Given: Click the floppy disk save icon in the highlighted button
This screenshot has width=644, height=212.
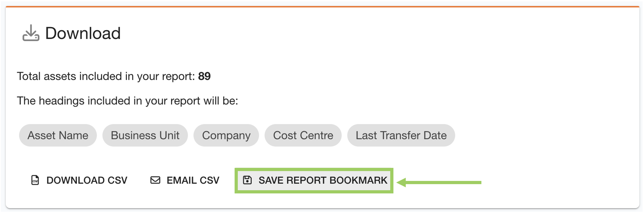Looking at the screenshot, I should (x=247, y=180).
